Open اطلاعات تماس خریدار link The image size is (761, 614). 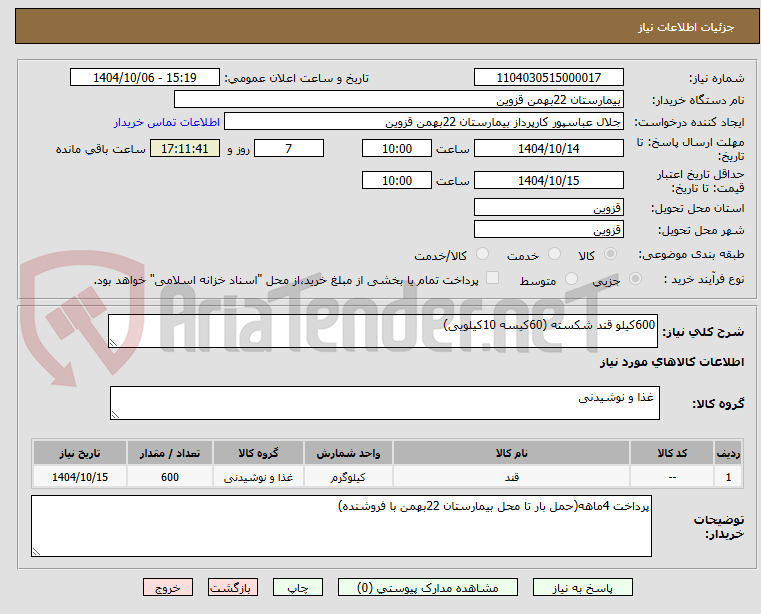click(x=167, y=122)
